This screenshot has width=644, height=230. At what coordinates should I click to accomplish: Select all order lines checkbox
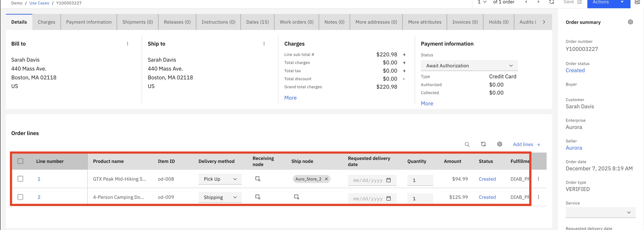click(x=21, y=161)
